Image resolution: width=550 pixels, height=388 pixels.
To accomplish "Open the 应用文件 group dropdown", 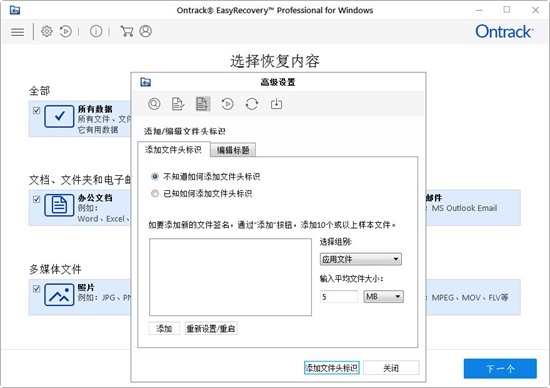I will (x=361, y=259).
